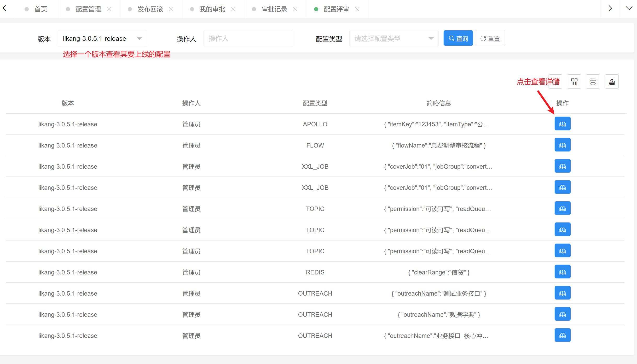Click the itemKey 123453 summary cell
This screenshot has height=364, width=637.
tap(436, 124)
